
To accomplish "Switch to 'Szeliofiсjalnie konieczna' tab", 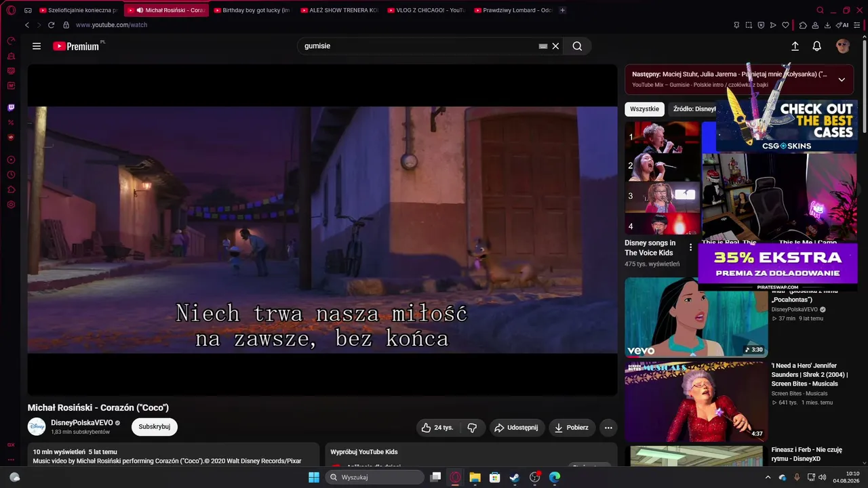I will point(78,10).
